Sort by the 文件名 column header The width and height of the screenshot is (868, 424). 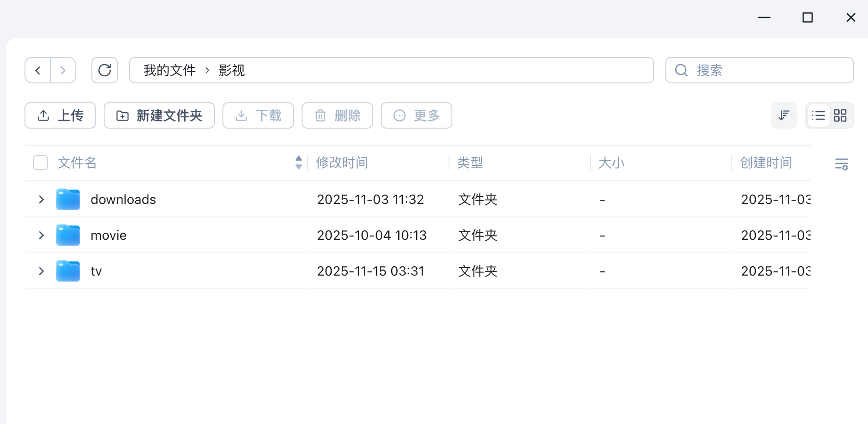[x=77, y=163]
